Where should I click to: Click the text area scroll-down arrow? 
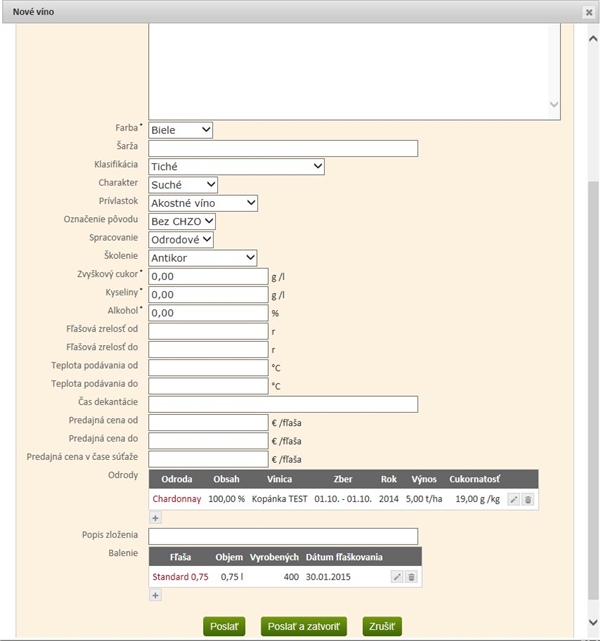(x=554, y=104)
